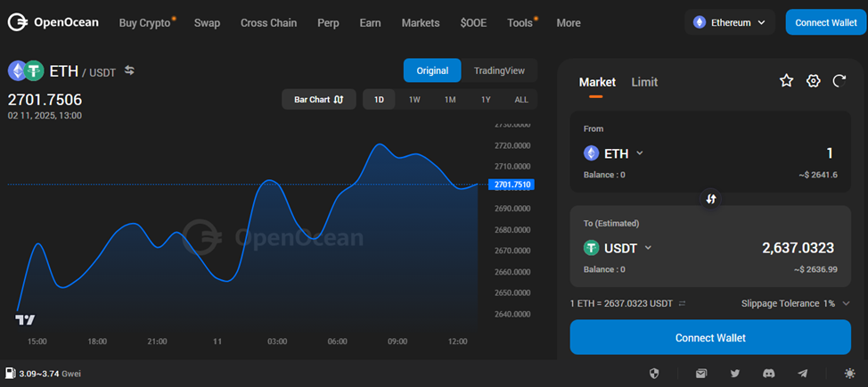Open the Buy Crypto menu

point(147,22)
